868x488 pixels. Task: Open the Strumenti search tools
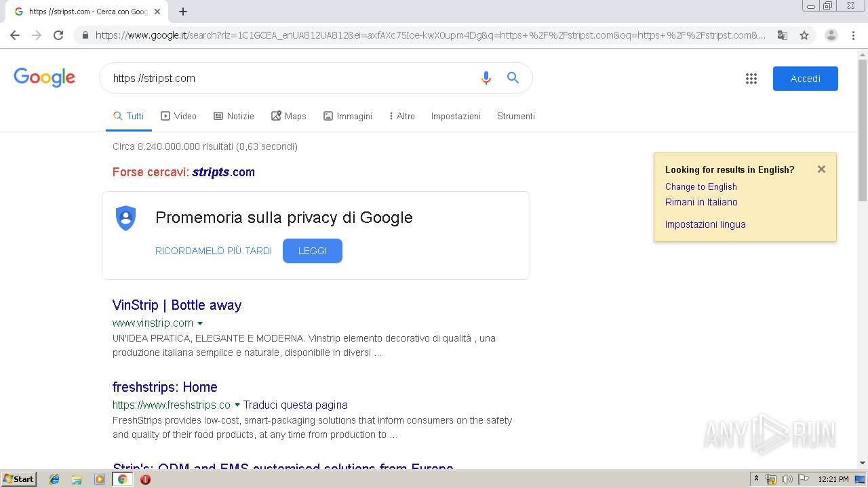point(515,116)
